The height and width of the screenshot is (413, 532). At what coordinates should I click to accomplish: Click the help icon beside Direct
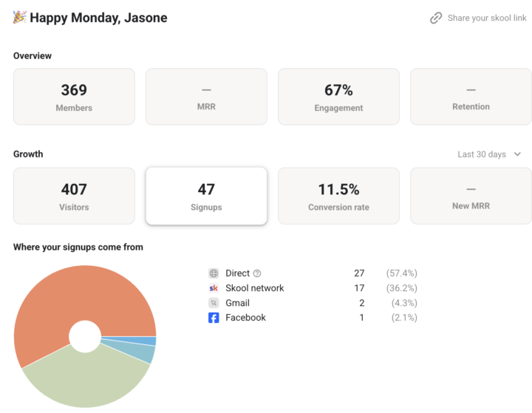tap(257, 273)
